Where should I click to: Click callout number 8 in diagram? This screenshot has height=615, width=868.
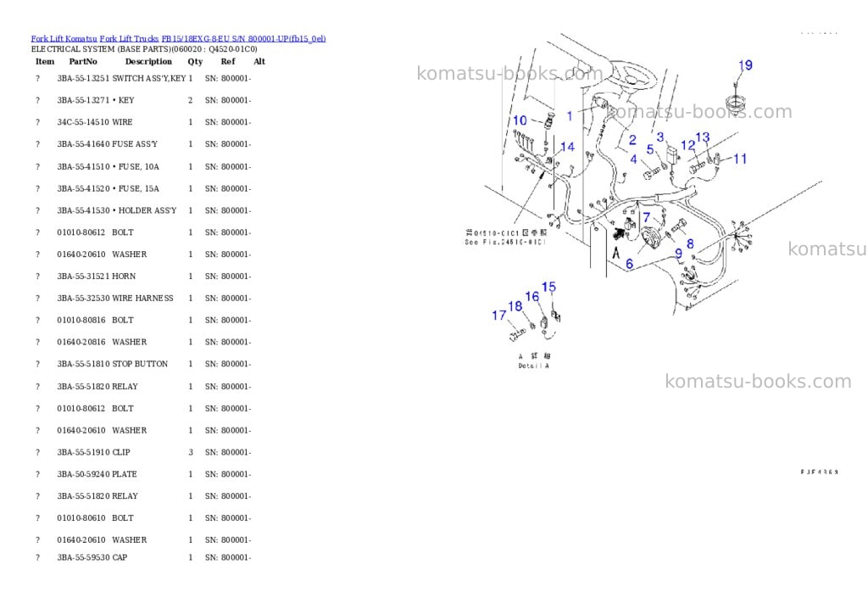click(x=690, y=243)
